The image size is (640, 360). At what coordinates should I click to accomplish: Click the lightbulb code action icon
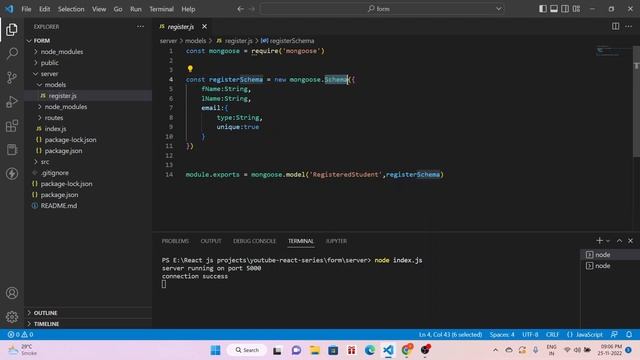pyautogui.click(x=190, y=69)
